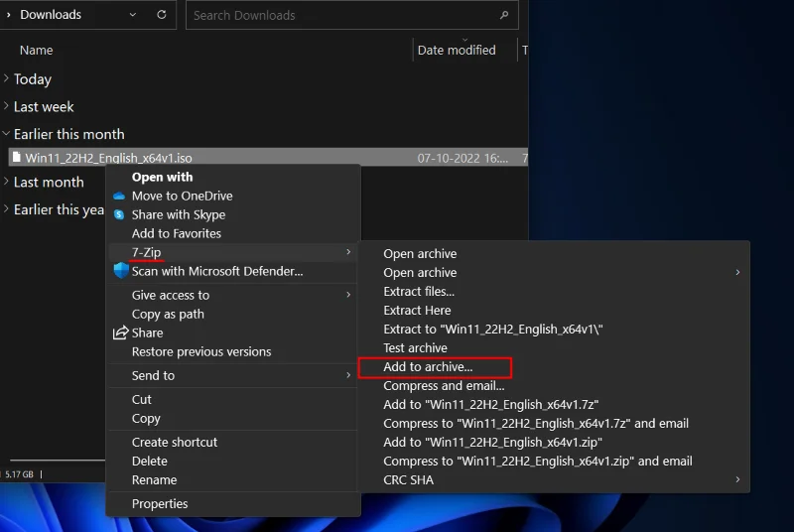This screenshot has height=532, width=794.
Task: Select Scan with Microsoft Defender
Action: tap(217, 271)
